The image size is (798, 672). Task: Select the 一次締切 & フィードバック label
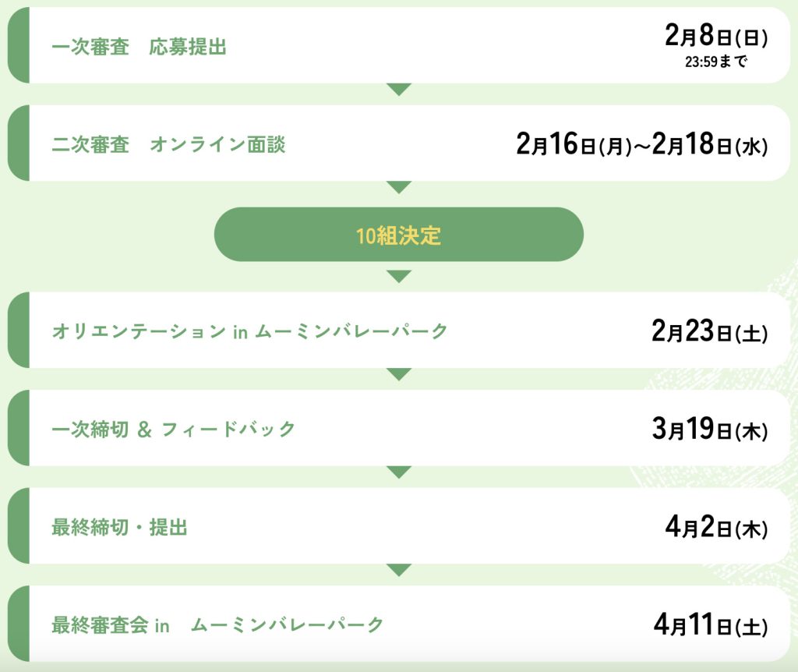(173, 429)
